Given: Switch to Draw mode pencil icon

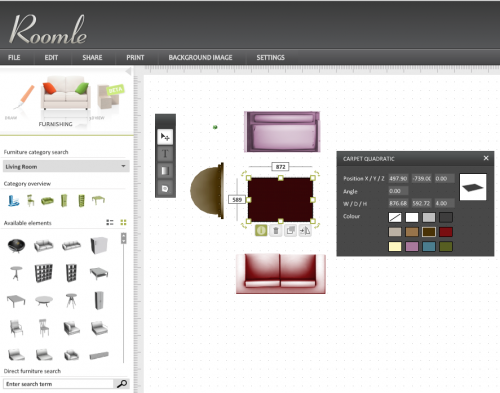Looking at the screenshot, I should 23,98.
